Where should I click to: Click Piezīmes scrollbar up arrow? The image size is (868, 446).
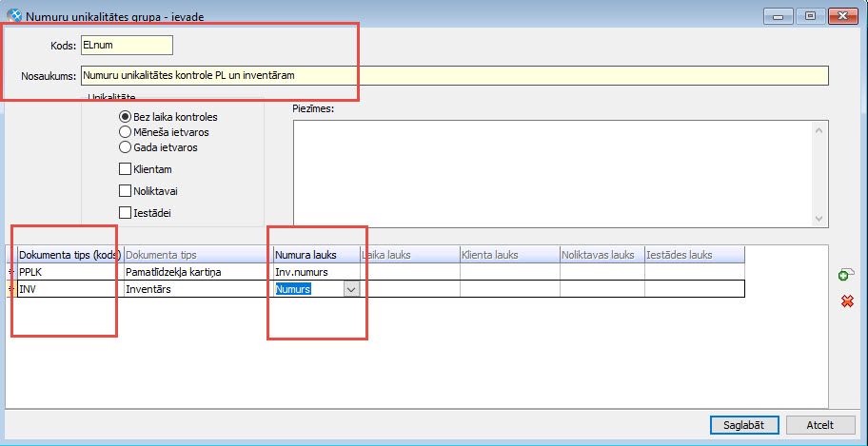pos(819,130)
